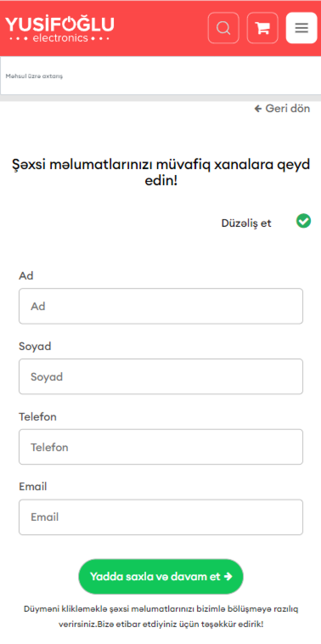Click inside the Telefon input field
Viewport: 321px width, 644px height.
tap(160, 447)
